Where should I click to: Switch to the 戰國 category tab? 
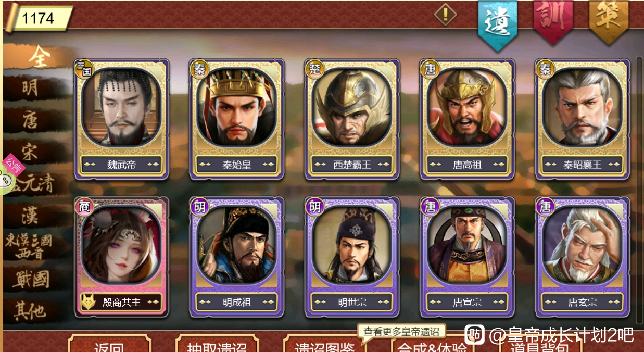coord(32,280)
